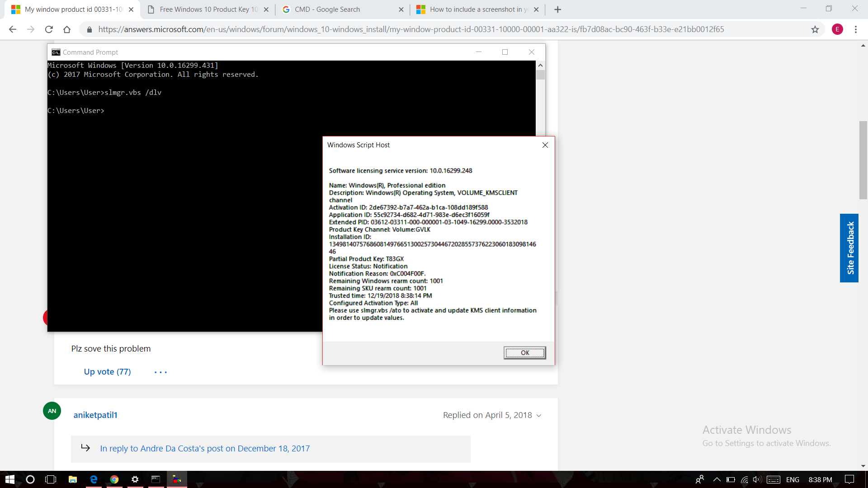Open Settings from the taskbar gear
868x488 pixels.
(135, 479)
